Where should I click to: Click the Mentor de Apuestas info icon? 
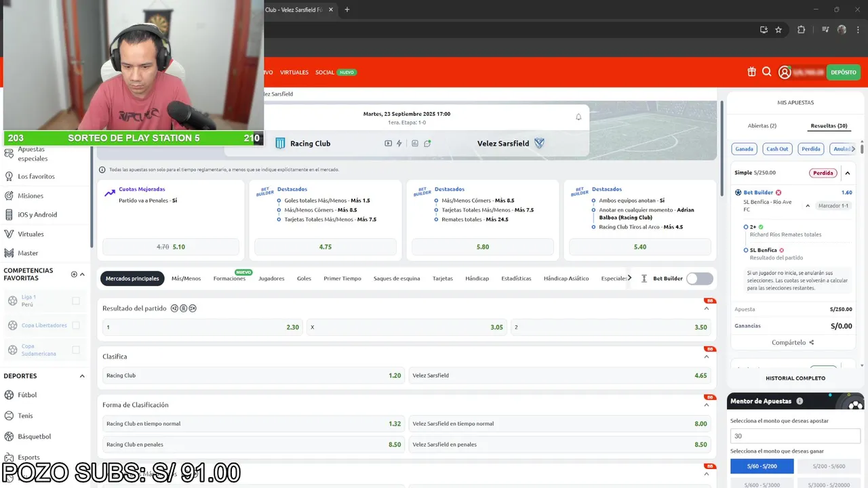point(800,401)
